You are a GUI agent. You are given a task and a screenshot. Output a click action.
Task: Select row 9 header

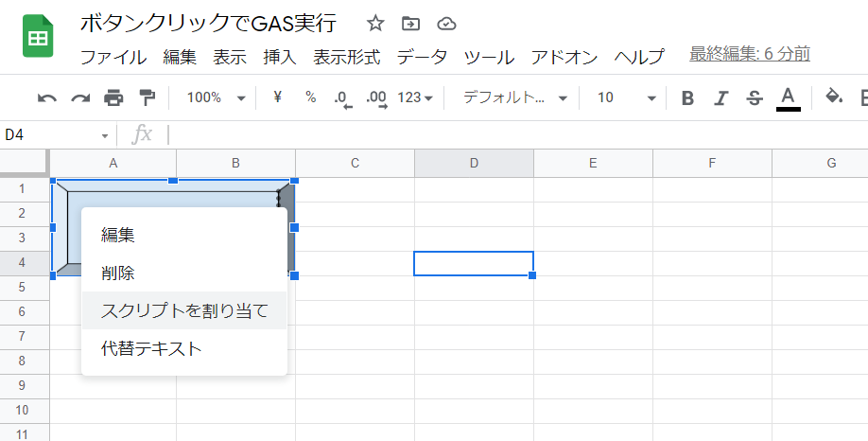pyautogui.click(x=25, y=385)
